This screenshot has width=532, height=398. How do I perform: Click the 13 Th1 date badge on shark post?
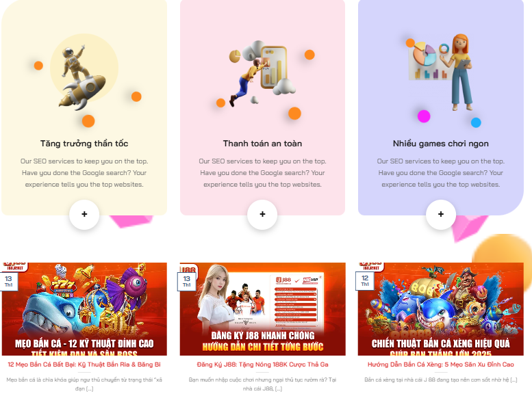pos(8,281)
